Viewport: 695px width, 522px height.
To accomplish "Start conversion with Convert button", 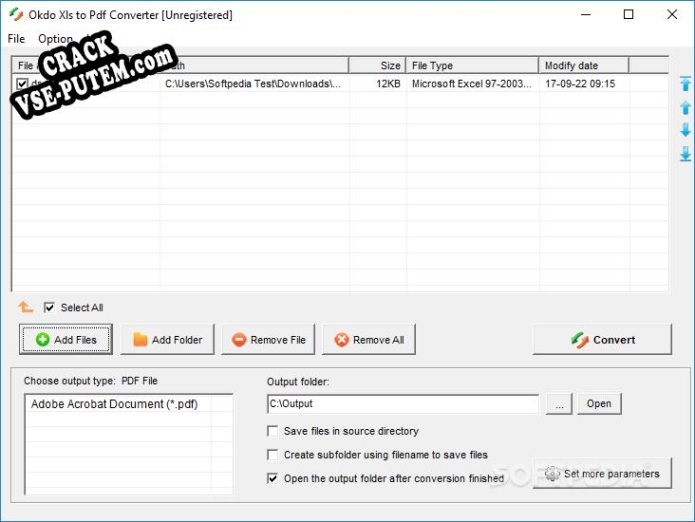I will tap(602, 340).
